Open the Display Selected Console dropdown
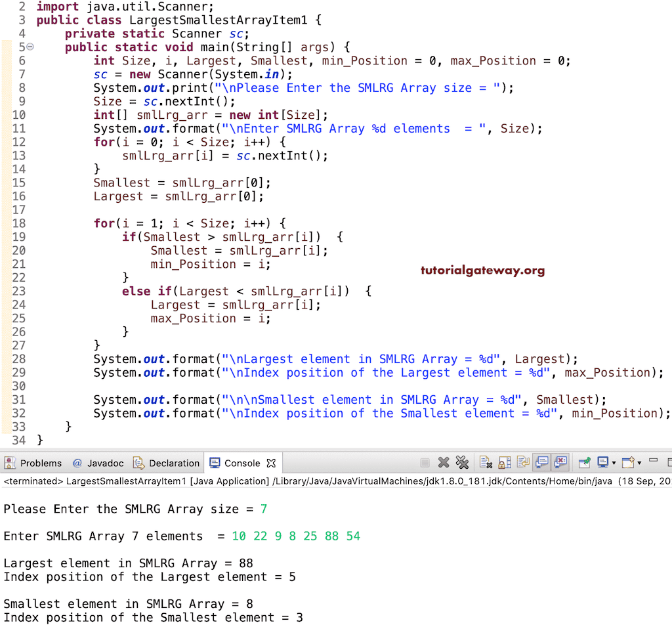This screenshot has width=672, height=625. pos(614,462)
